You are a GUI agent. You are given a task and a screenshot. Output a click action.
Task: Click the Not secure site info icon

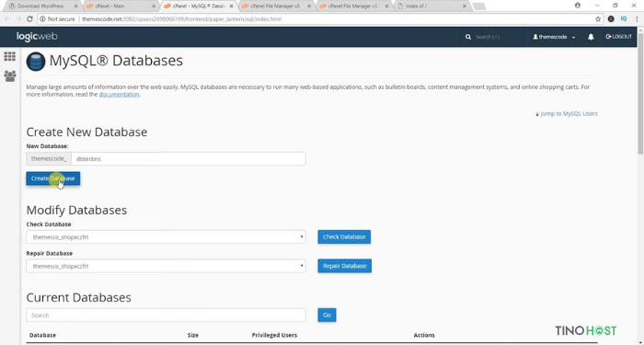coord(42,19)
